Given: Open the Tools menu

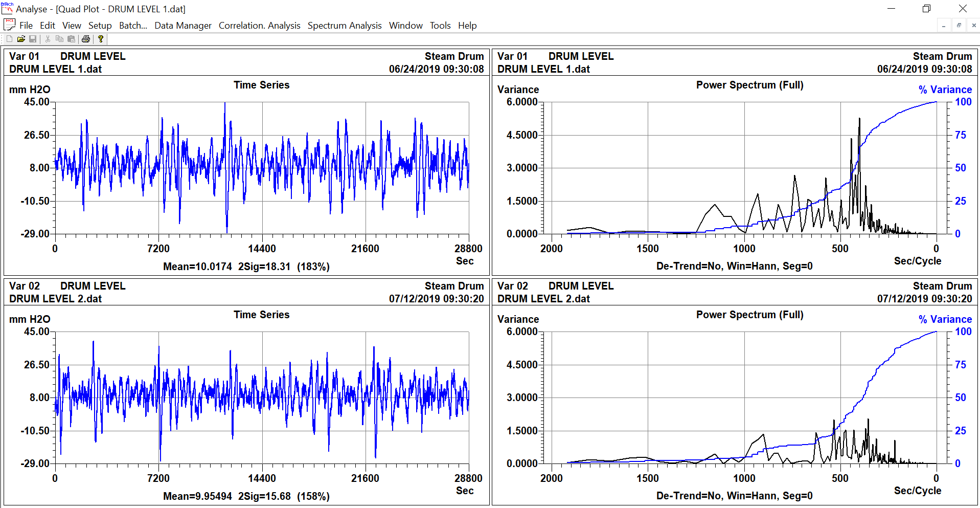Looking at the screenshot, I should 440,26.
